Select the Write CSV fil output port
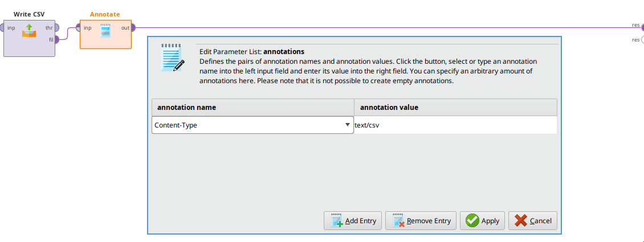This screenshot has width=644, height=242. click(x=56, y=39)
